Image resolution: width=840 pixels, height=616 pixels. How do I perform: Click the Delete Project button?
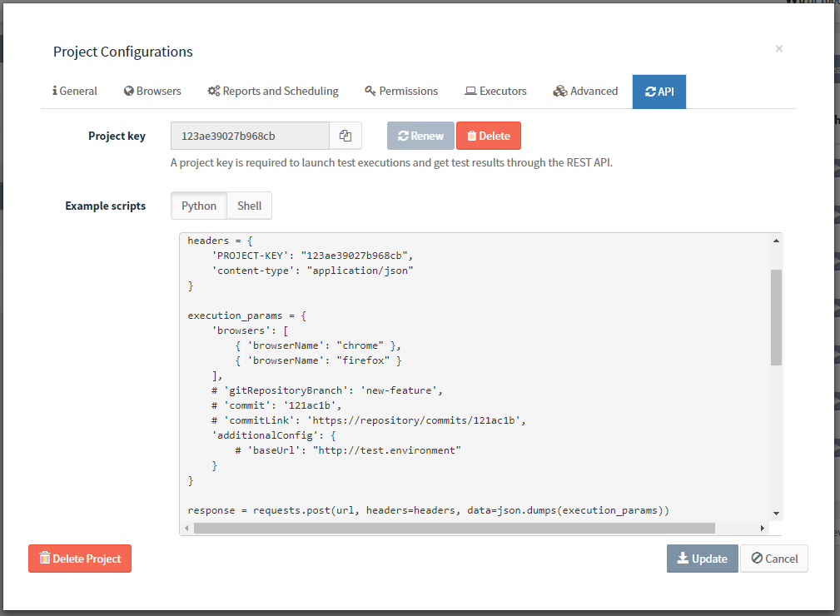[x=80, y=559]
